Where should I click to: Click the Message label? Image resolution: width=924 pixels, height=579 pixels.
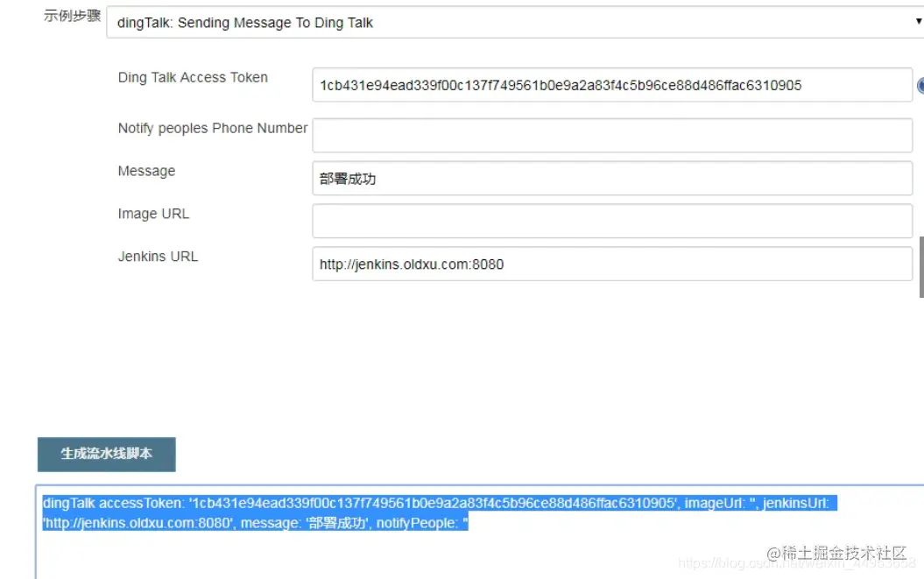click(147, 171)
